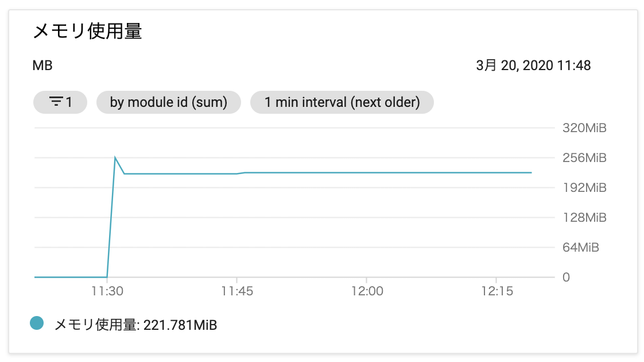Click the blue legend dot for メモリ使用量
This screenshot has width=644, height=362.
coord(37,323)
